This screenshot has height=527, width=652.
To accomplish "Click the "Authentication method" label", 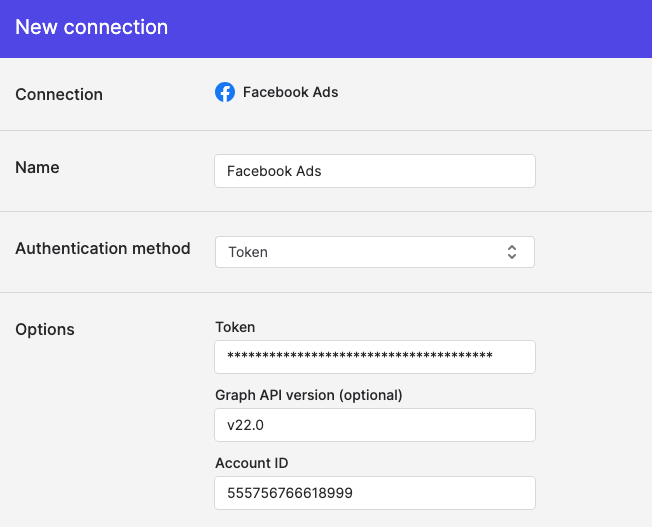I will click(x=103, y=248).
